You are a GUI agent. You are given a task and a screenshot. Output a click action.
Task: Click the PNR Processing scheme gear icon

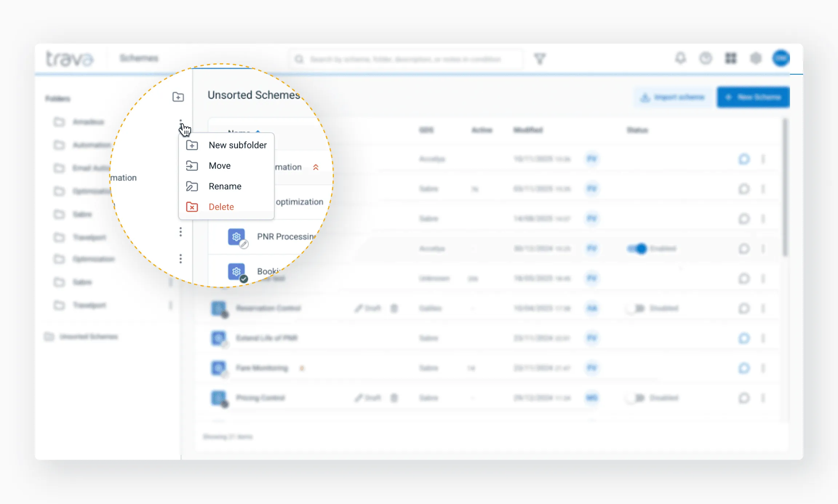pos(236,236)
